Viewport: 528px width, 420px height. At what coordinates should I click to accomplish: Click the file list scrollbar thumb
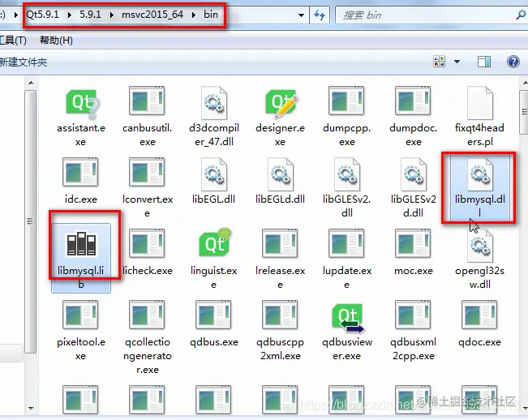[525, 113]
